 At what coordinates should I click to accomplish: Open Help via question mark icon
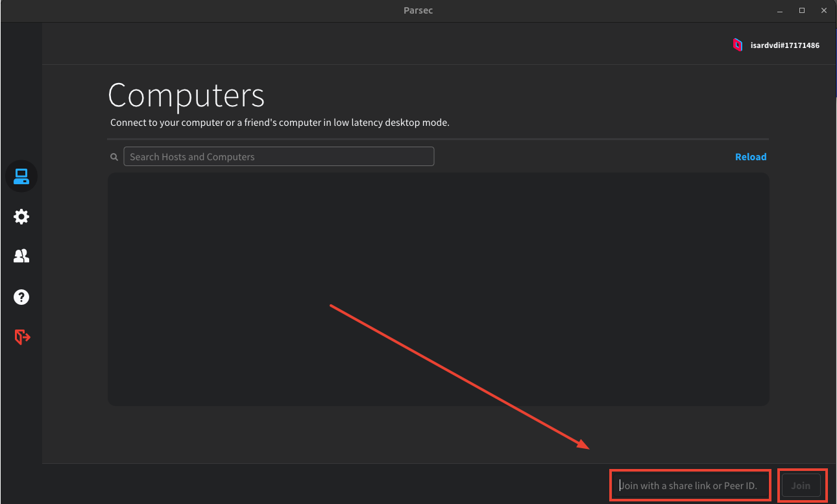[21, 297]
